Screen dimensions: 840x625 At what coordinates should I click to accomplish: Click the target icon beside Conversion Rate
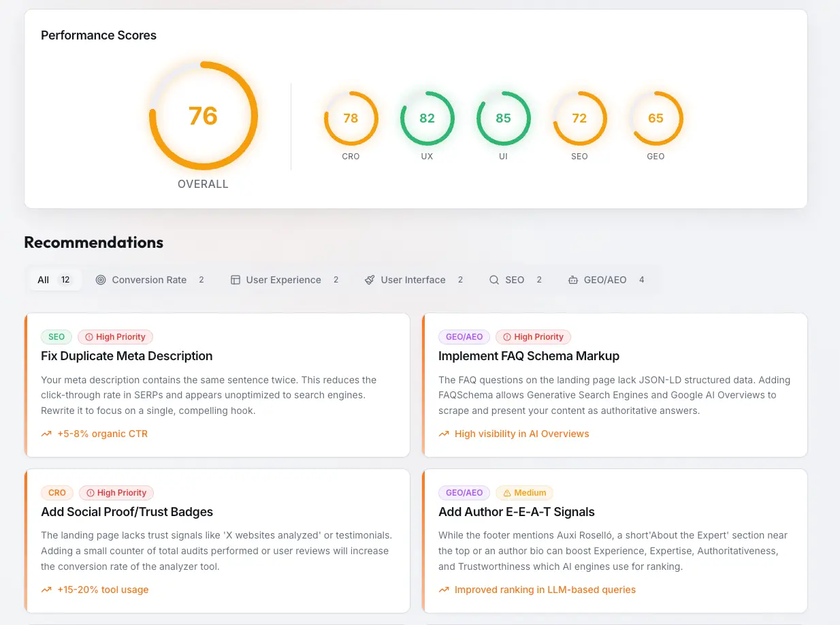pyautogui.click(x=101, y=280)
